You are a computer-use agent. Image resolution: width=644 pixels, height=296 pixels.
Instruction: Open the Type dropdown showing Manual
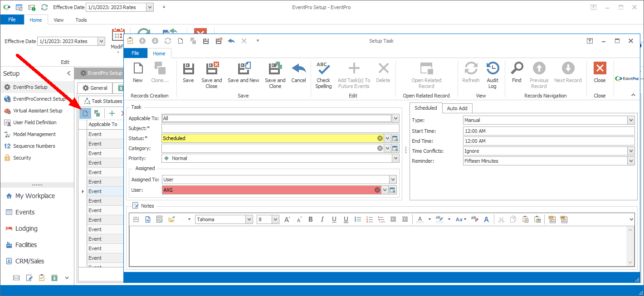630,120
